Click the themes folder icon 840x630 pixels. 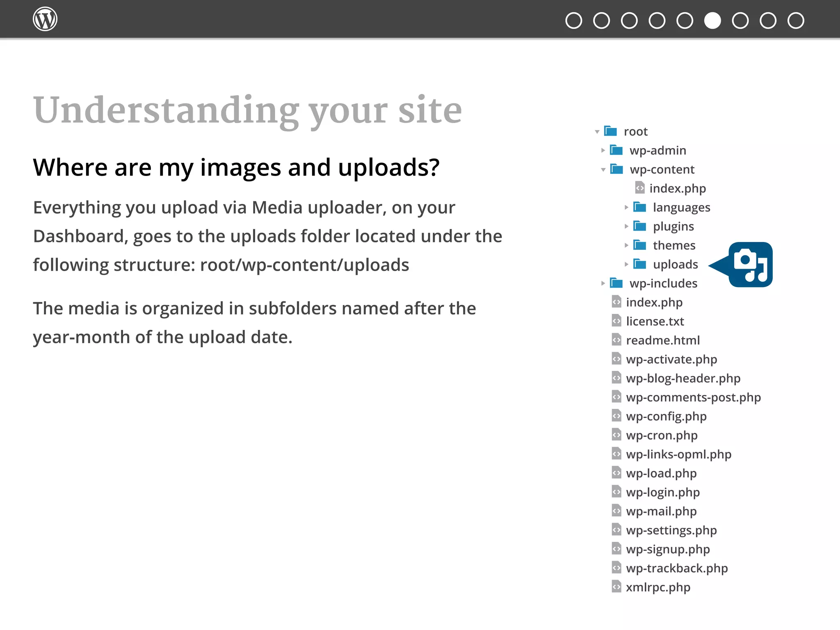click(x=640, y=244)
